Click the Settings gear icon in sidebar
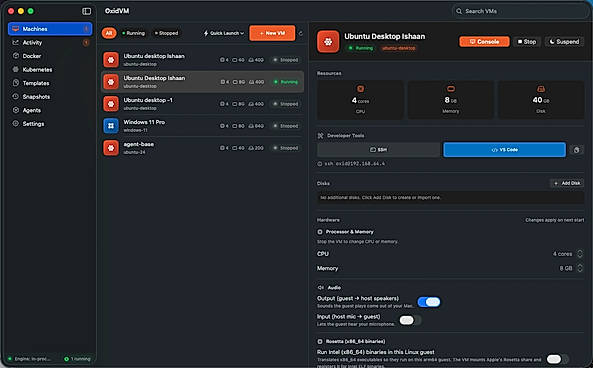 16,124
